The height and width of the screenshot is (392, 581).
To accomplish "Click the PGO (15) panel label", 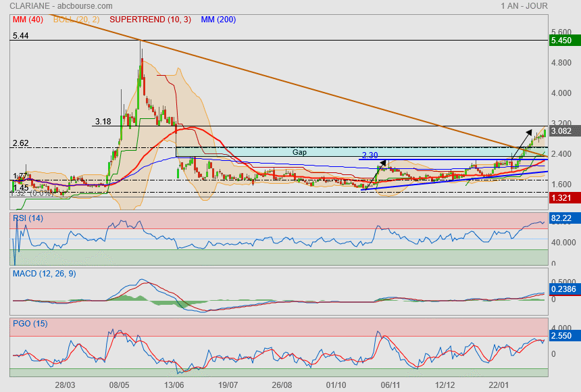I will click(x=30, y=323).
